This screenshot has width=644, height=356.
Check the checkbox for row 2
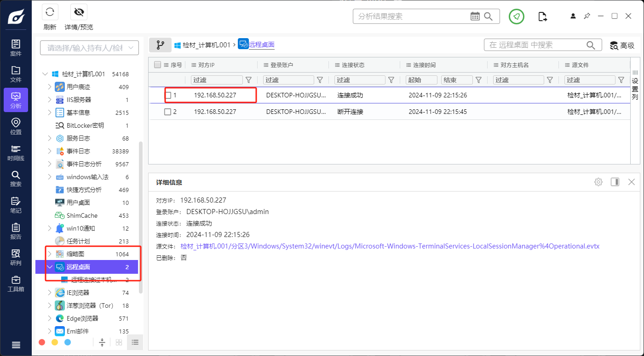pyautogui.click(x=168, y=112)
